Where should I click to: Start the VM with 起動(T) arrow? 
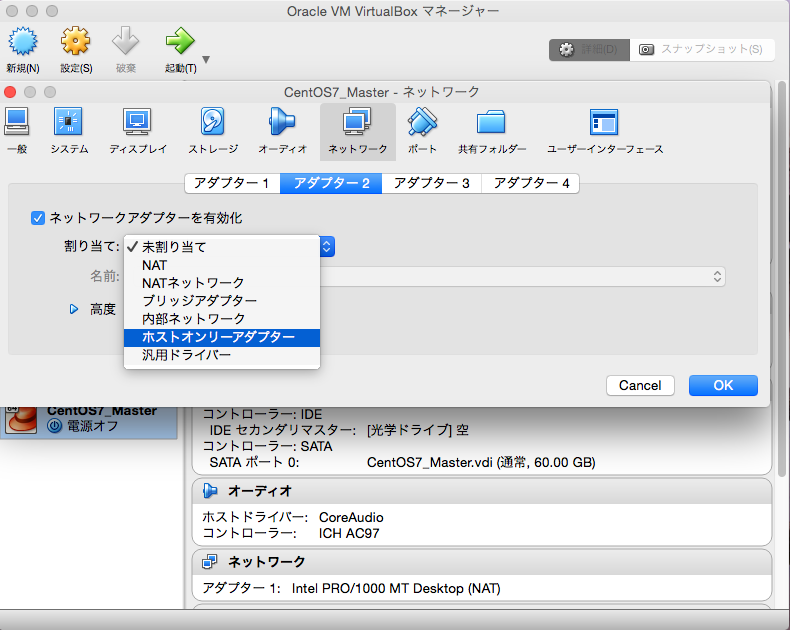pyautogui.click(x=180, y=41)
